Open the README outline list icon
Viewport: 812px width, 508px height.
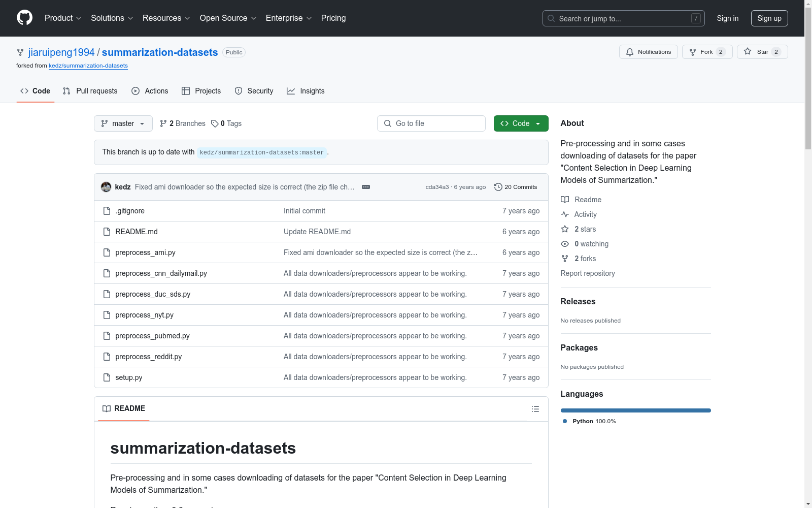[535, 409]
